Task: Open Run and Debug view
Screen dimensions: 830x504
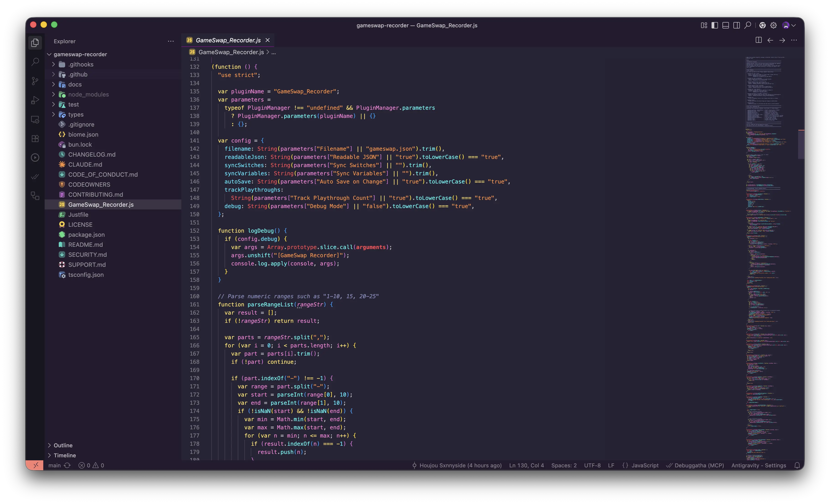Action: pos(35,100)
